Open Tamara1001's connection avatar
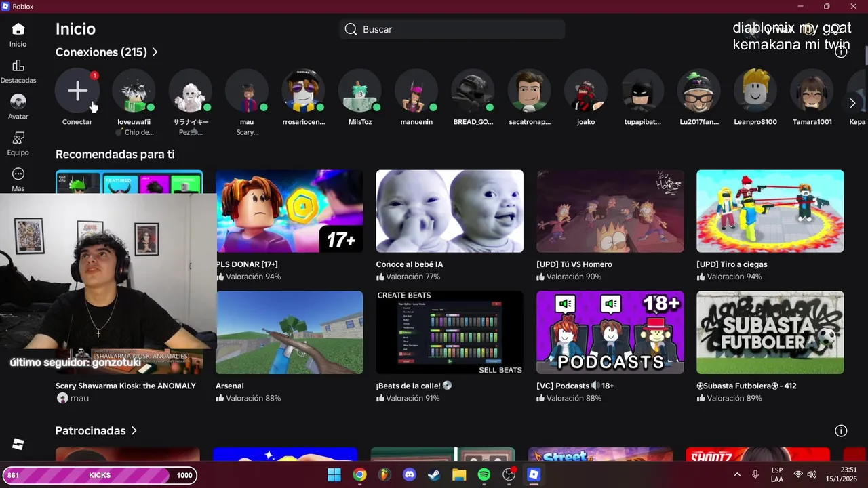Image resolution: width=868 pixels, height=488 pixels. (812, 91)
